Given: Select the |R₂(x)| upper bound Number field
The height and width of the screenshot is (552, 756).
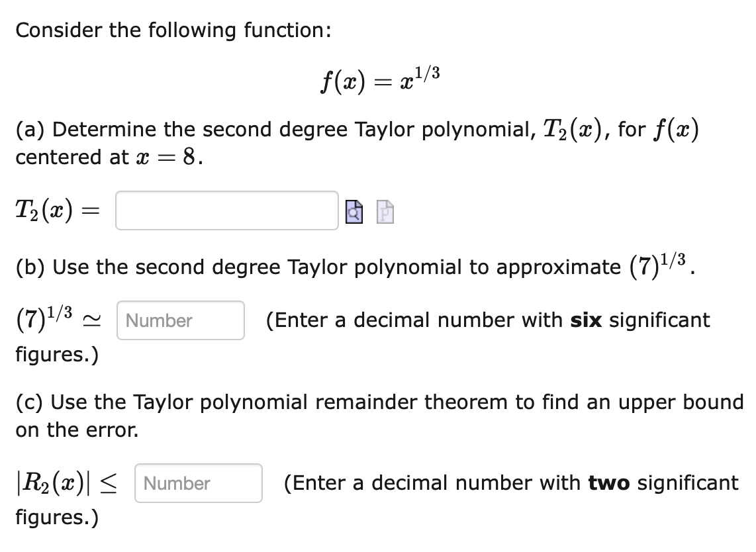Looking at the screenshot, I should [199, 483].
